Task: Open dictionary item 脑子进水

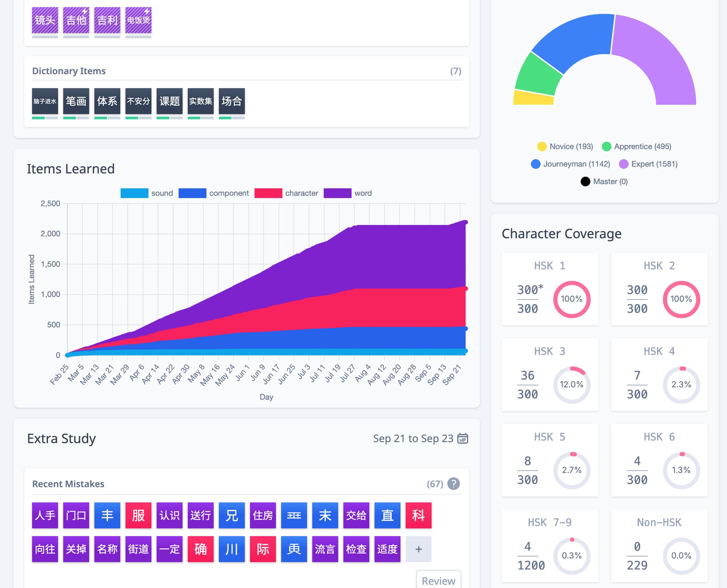Action: (45, 101)
